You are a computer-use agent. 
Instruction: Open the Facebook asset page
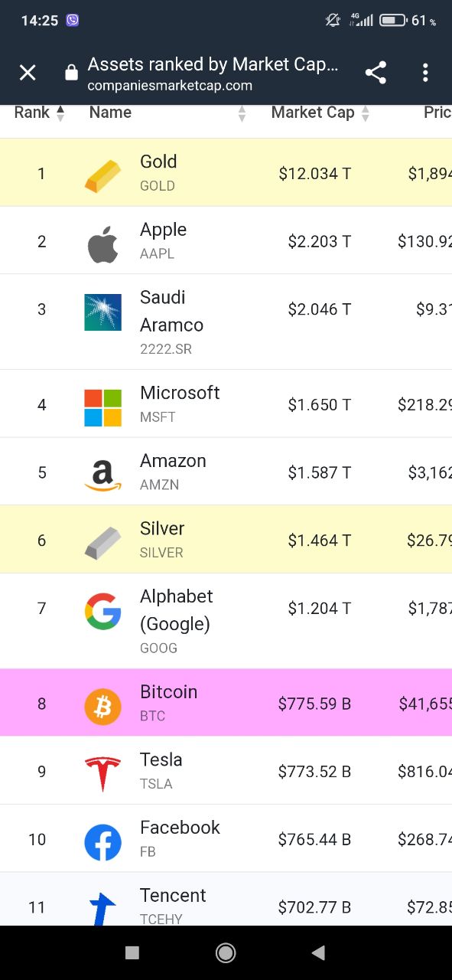coord(180,828)
